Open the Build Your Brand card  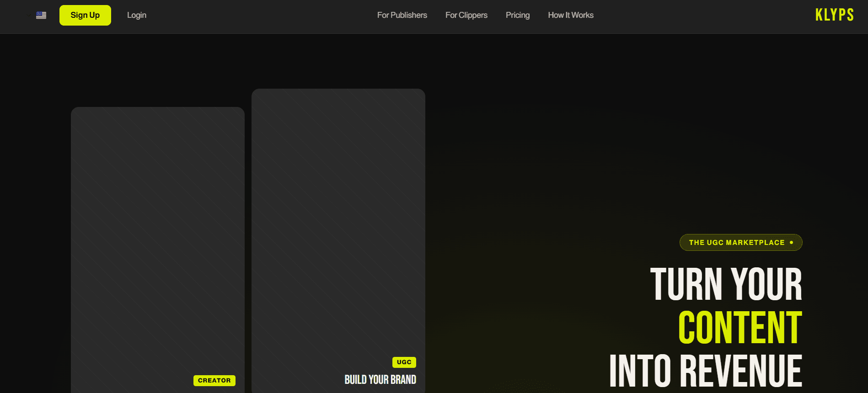tap(338, 241)
